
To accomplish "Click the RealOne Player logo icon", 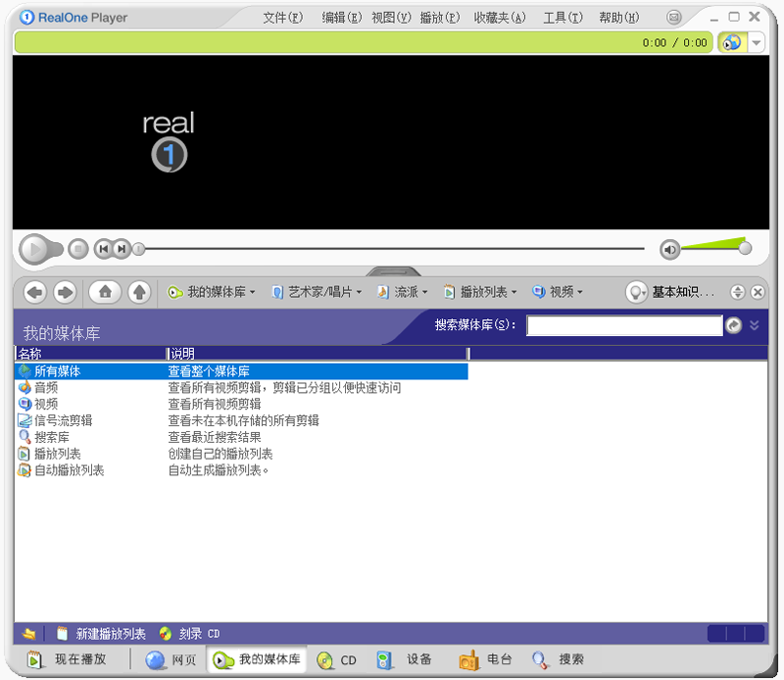I will tap(26, 18).
